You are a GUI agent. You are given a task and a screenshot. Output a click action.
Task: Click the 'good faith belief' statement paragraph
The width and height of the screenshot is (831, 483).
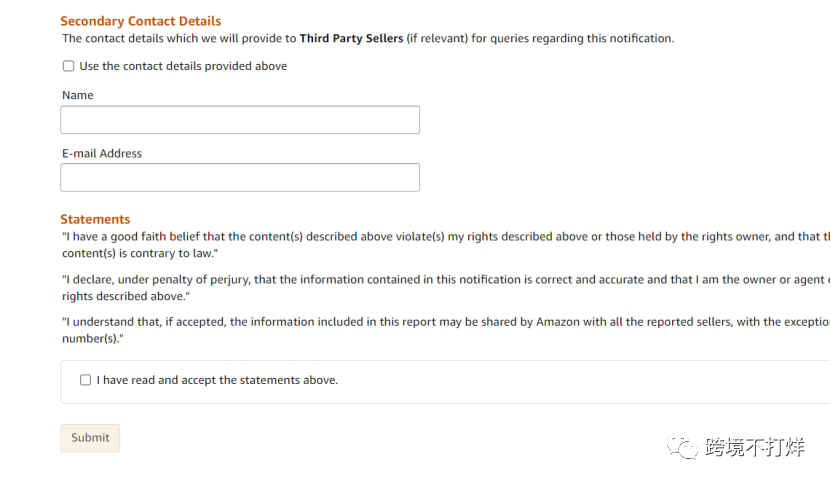click(440, 237)
